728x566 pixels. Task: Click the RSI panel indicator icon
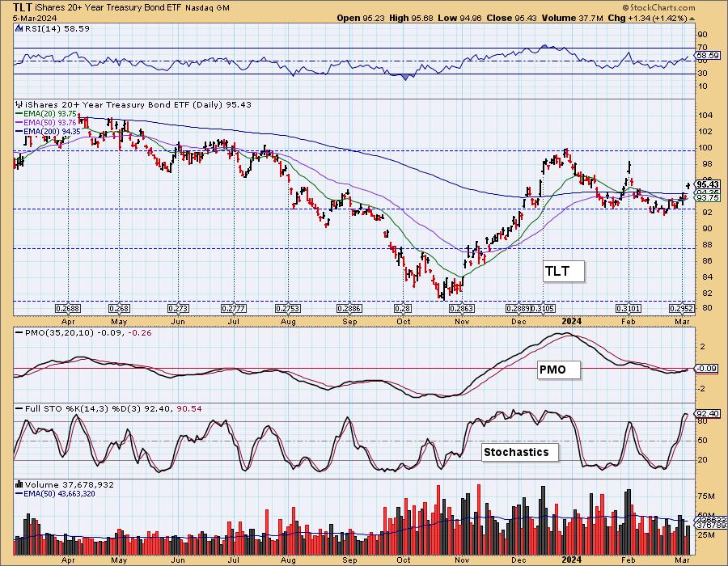tap(19, 29)
